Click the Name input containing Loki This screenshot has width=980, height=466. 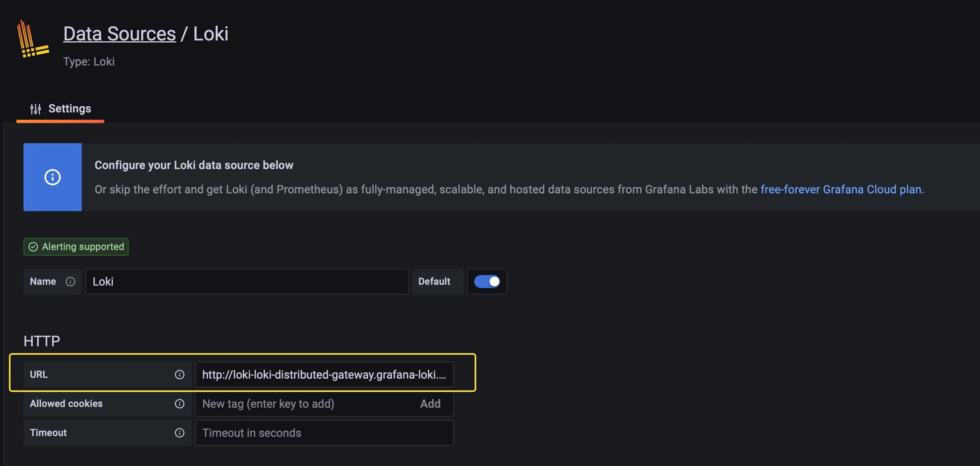[x=247, y=282]
